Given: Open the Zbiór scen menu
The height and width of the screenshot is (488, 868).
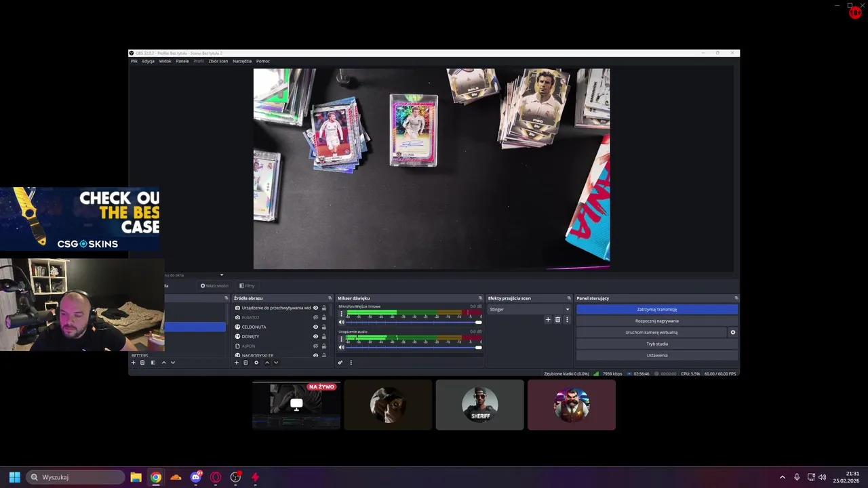Looking at the screenshot, I should point(218,61).
